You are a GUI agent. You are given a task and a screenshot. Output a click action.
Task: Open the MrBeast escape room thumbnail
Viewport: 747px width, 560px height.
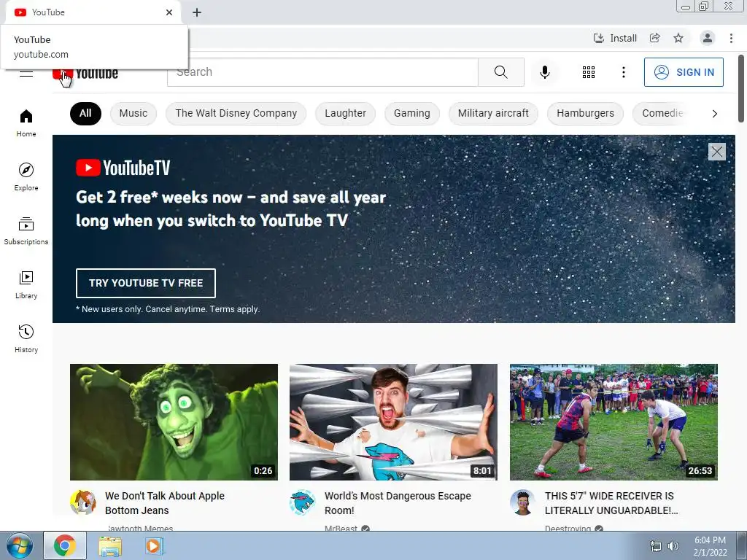(393, 422)
